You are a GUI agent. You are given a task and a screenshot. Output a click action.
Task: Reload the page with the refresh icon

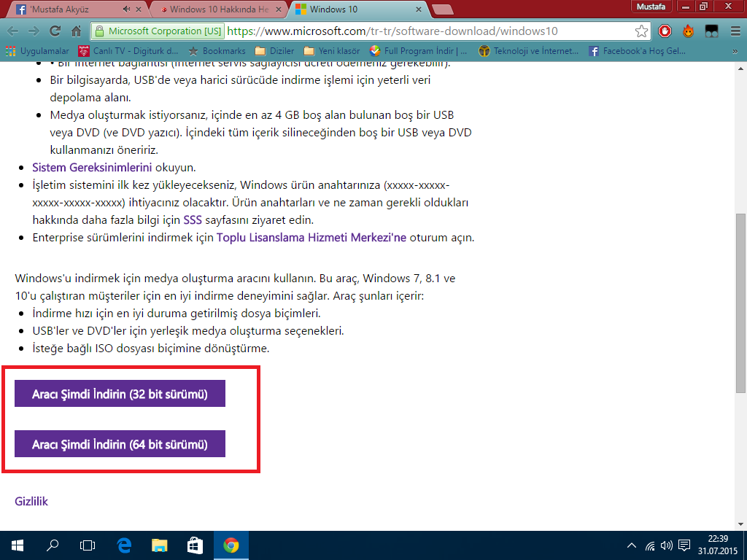[x=55, y=31]
